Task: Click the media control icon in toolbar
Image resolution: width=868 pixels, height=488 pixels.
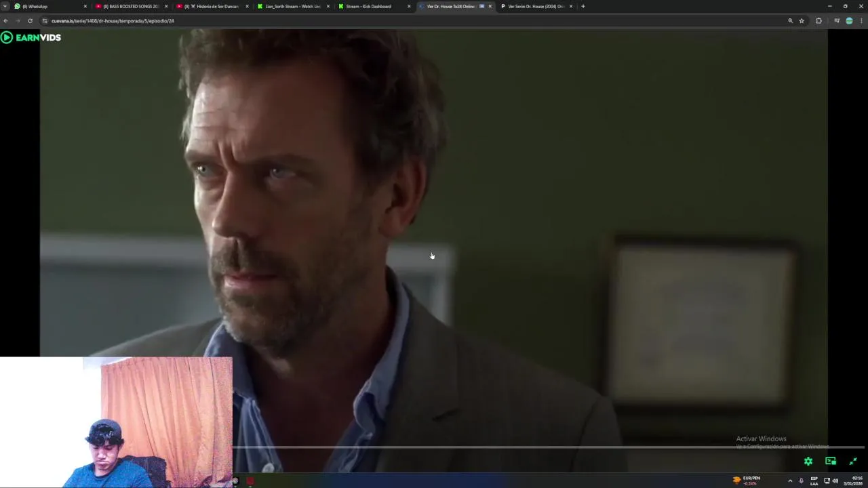Action: [837, 21]
